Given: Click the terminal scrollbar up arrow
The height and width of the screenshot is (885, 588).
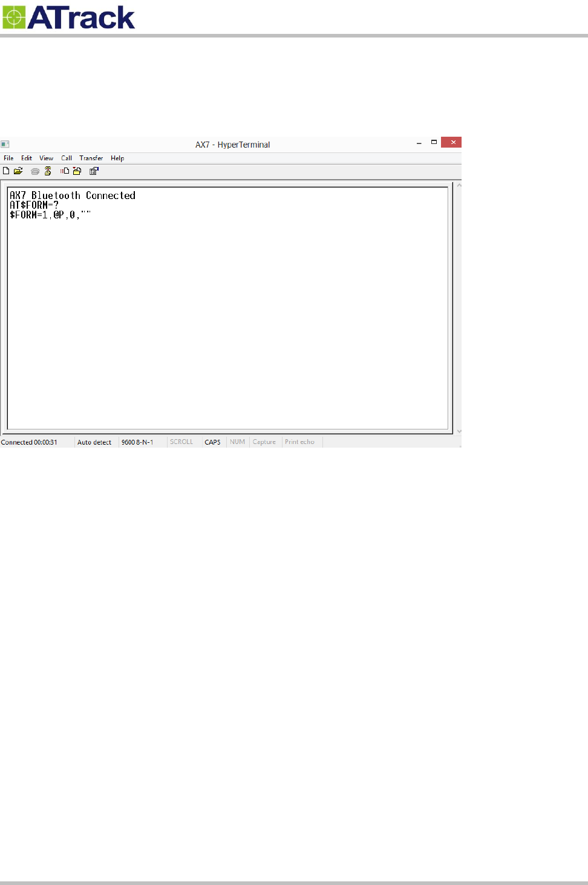Looking at the screenshot, I should point(459,185).
